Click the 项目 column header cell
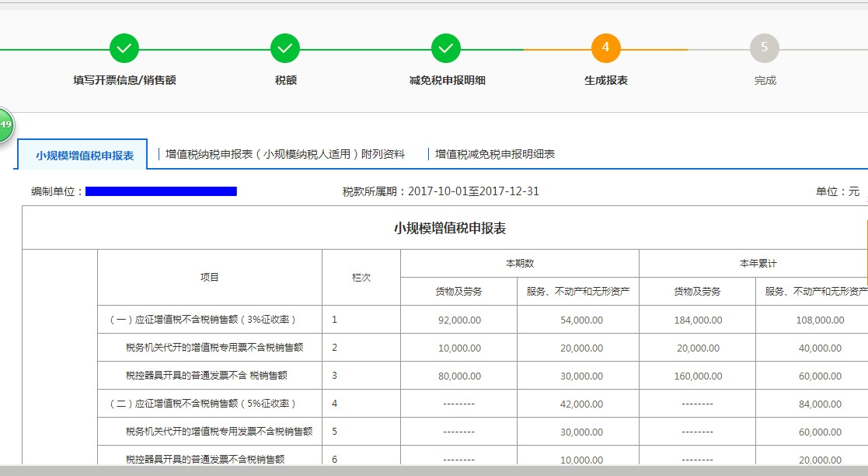Image resolution: width=868 pixels, height=476 pixels. pos(208,275)
